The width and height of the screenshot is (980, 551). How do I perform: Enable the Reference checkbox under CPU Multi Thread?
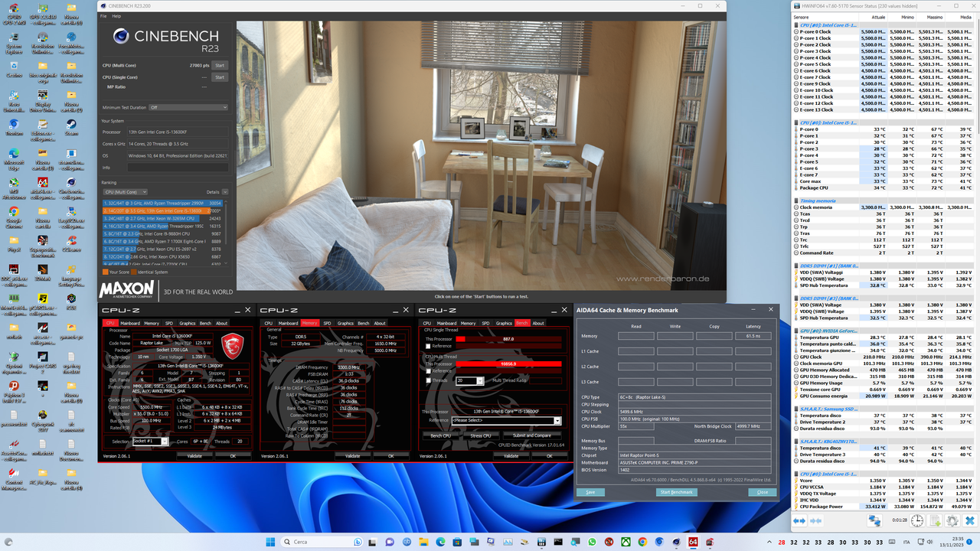pos(428,371)
